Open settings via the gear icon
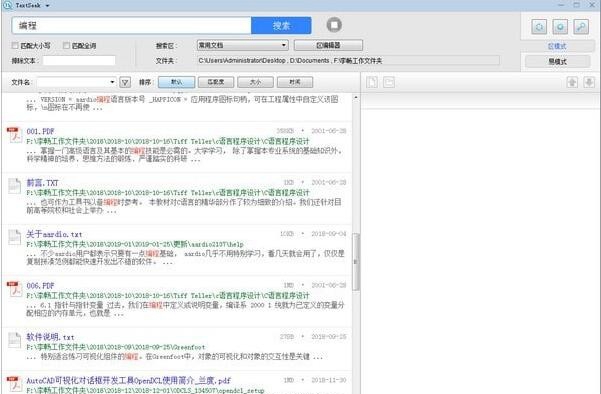 [560, 26]
